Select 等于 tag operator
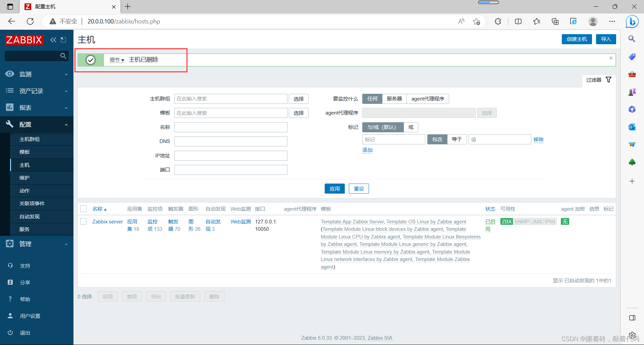This screenshot has height=345, width=644. pos(457,139)
